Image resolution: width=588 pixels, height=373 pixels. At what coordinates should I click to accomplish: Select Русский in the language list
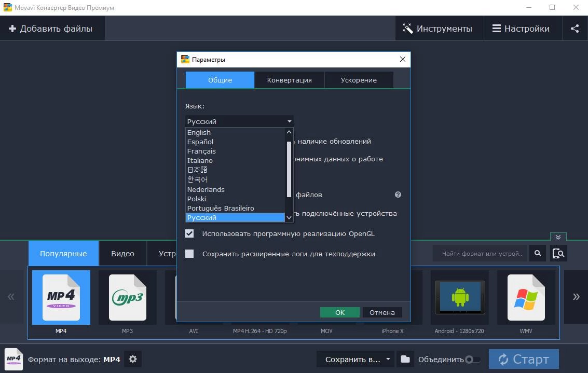[x=235, y=217]
